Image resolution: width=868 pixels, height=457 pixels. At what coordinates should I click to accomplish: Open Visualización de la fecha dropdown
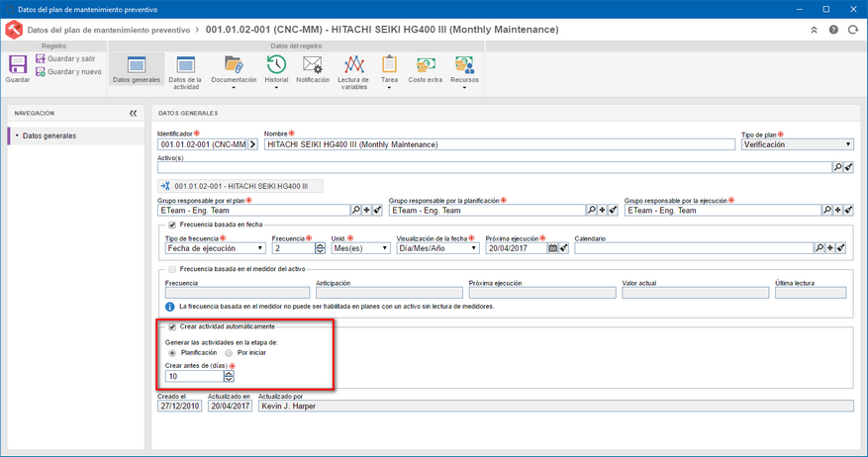pyautogui.click(x=437, y=248)
